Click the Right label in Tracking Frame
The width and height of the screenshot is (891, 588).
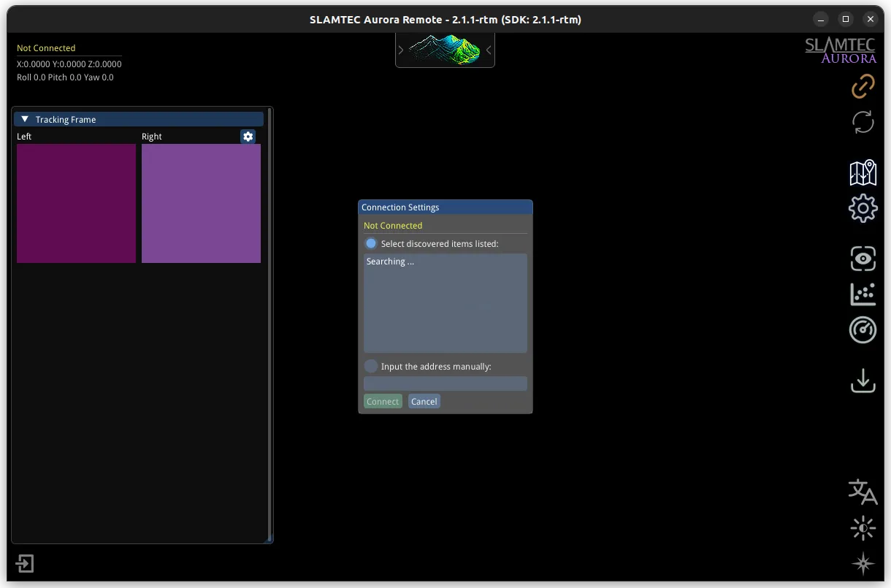152,137
